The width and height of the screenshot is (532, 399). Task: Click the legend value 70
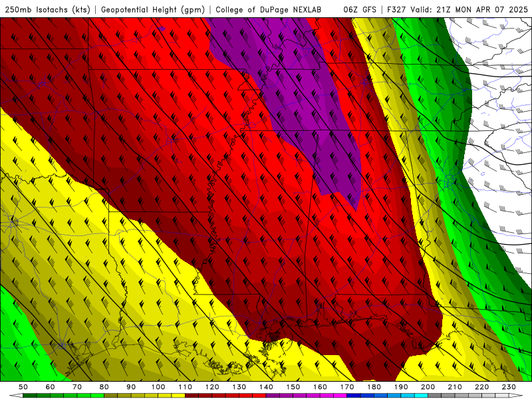(77, 387)
